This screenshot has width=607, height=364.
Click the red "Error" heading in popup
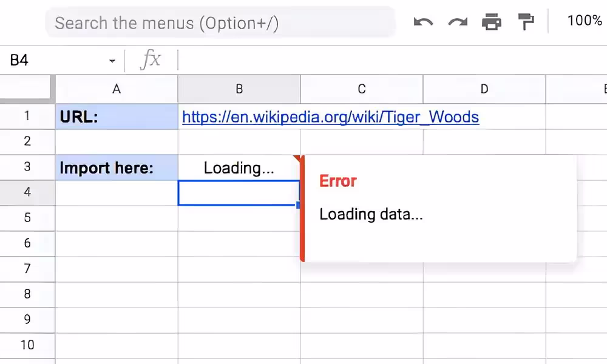pyautogui.click(x=338, y=181)
